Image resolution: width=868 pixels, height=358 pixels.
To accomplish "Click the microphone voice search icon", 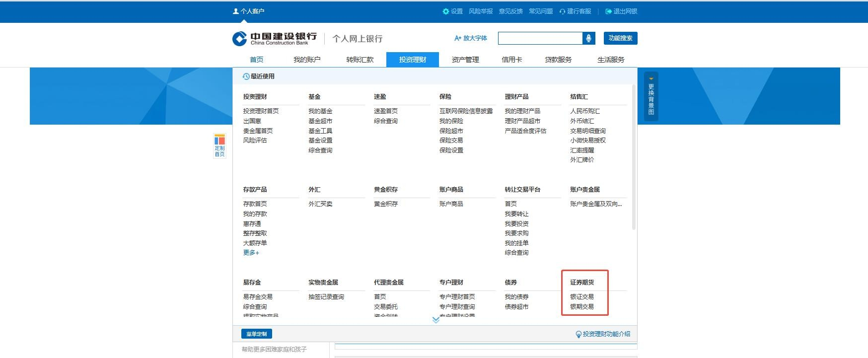I will [588, 38].
